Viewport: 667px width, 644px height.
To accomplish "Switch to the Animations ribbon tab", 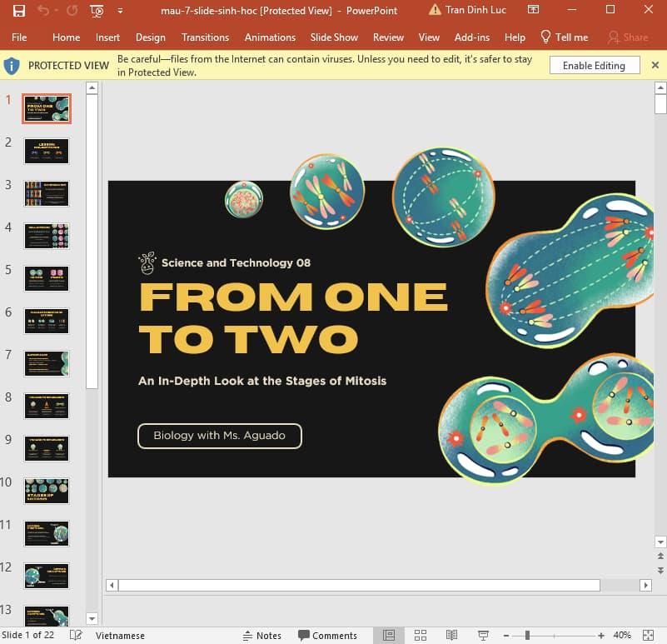I will [270, 37].
